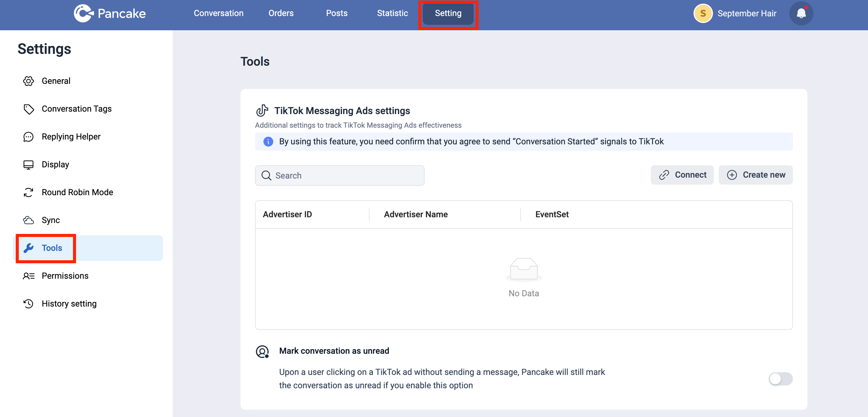Click the Advertiser Name column header
This screenshot has width=868, height=417.
(x=416, y=214)
